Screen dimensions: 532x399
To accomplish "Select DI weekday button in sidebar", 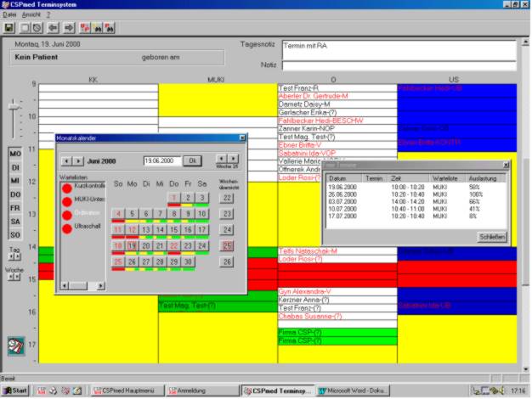I will (x=15, y=167).
